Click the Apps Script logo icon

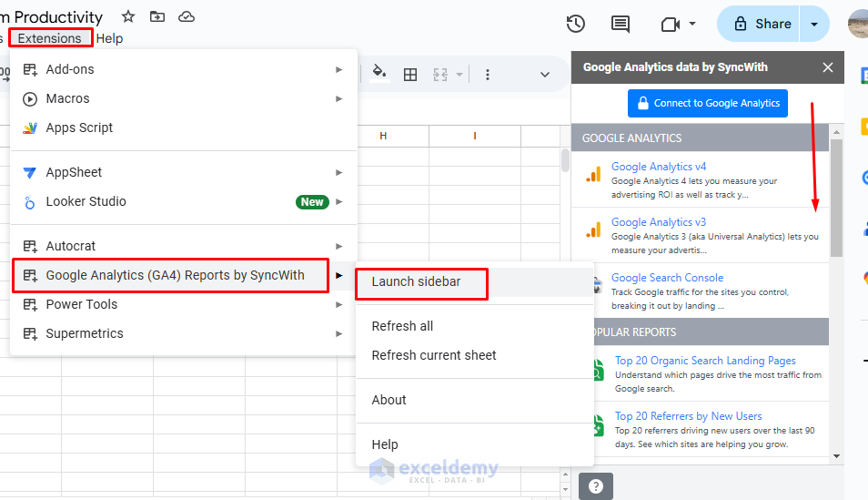point(30,128)
